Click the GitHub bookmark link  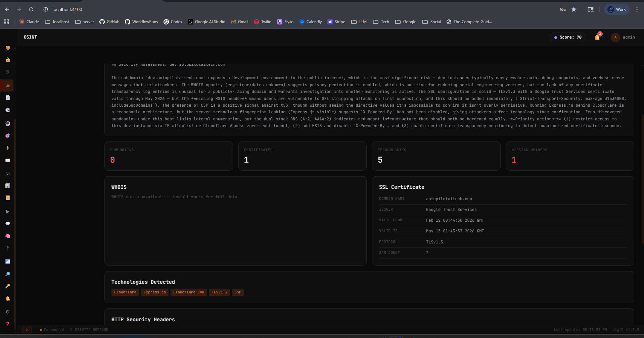tap(109, 21)
